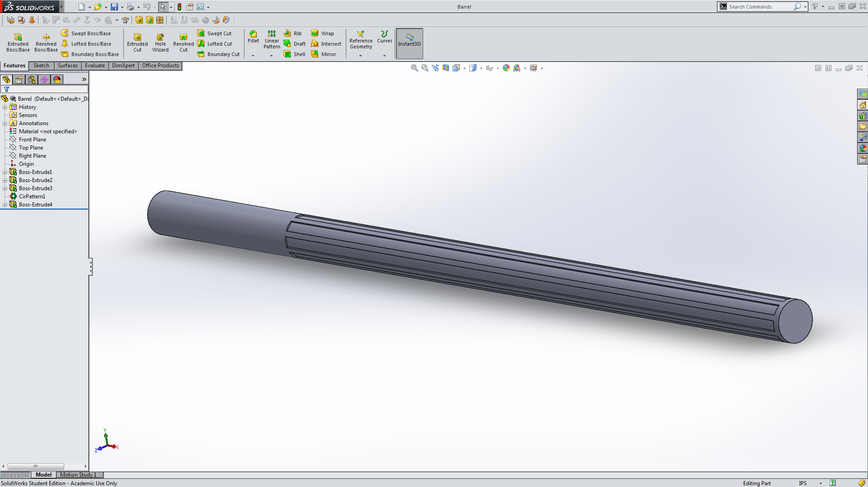This screenshot has width=868, height=487.
Task: Open the Reference Geometry dropdown
Action: pyautogui.click(x=361, y=56)
